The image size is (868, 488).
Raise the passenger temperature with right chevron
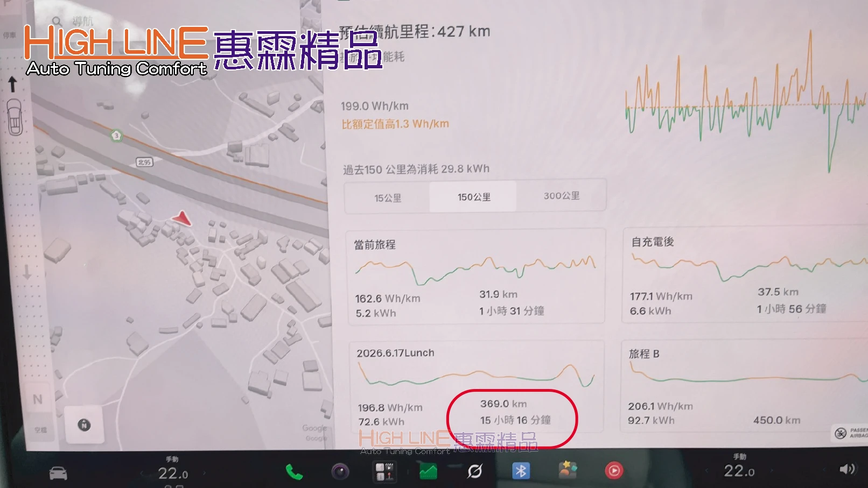pyautogui.click(x=772, y=471)
